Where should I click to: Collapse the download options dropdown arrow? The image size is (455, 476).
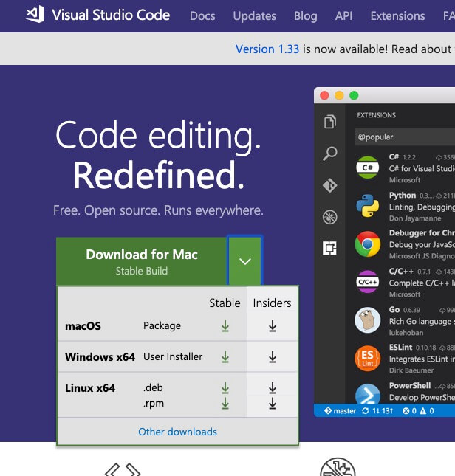tap(245, 261)
